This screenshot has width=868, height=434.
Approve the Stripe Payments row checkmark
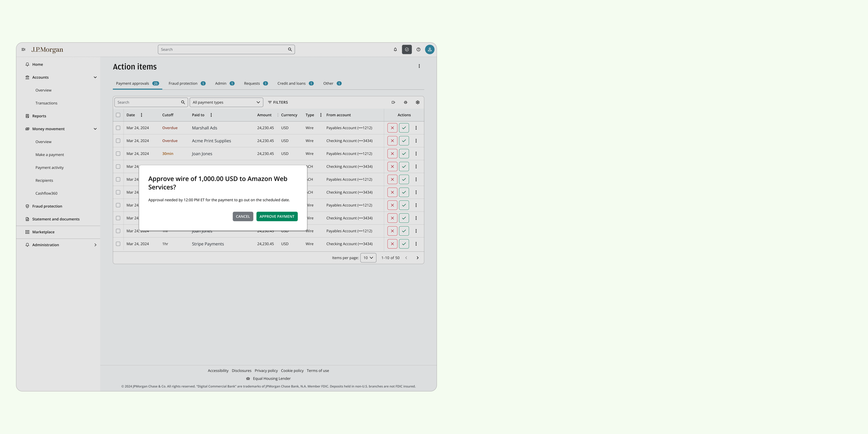click(404, 244)
